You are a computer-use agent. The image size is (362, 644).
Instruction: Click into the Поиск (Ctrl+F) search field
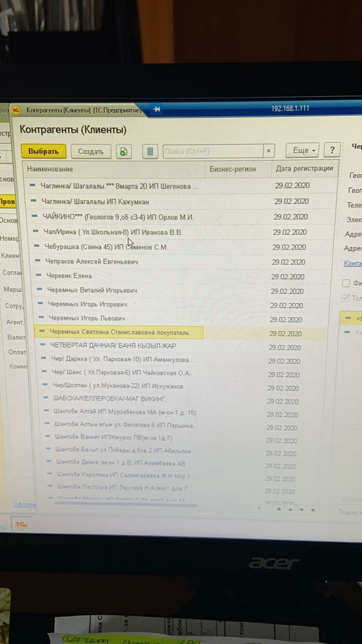point(212,151)
